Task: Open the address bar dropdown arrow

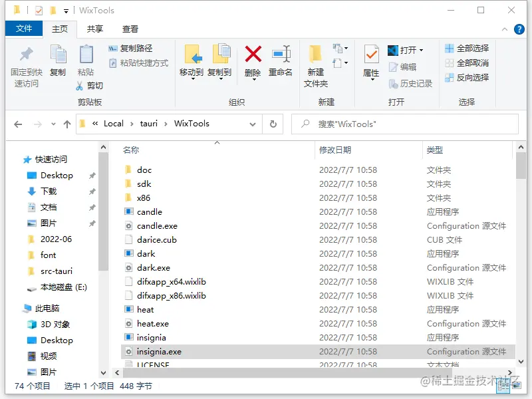Action: 251,124
